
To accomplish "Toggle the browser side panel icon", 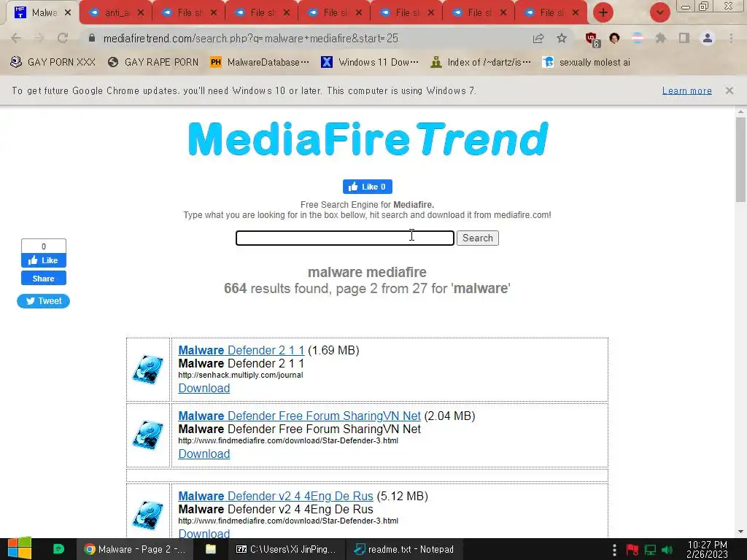I will click(x=684, y=38).
